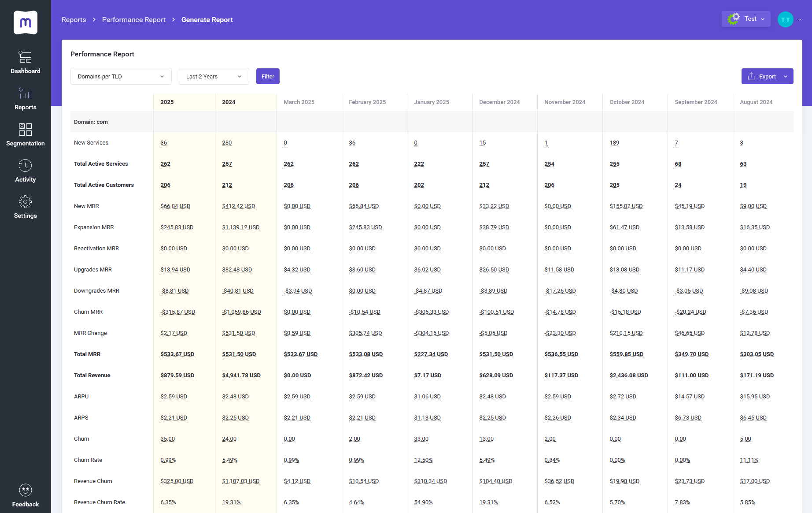This screenshot has width=812, height=513.
Task: Click MRR Change -$304.16 USD value
Action: (432, 333)
